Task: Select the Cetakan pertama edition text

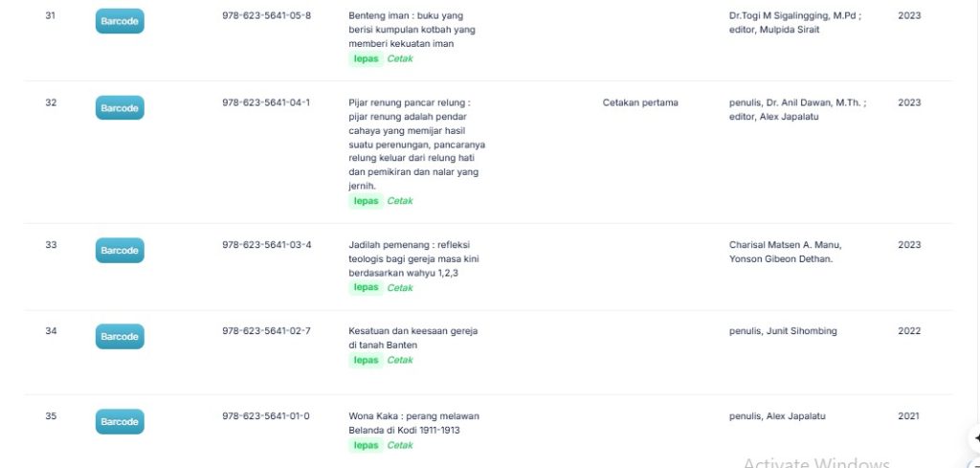Action: pyautogui.click(x=640, y=102)
